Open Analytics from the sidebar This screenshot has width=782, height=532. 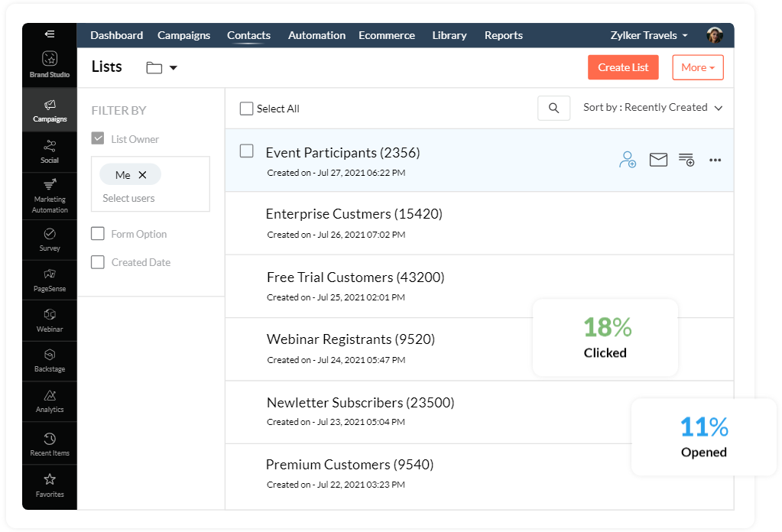(50, 401)
